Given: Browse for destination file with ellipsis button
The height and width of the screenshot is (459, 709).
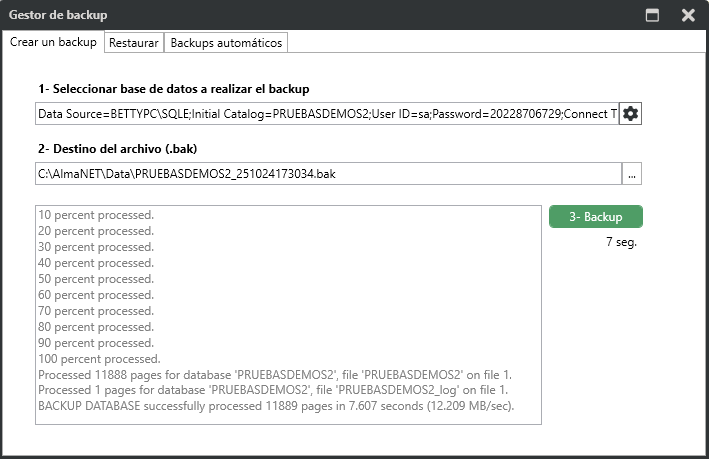Looking at the screenshot, I should (x=631, y=174).
